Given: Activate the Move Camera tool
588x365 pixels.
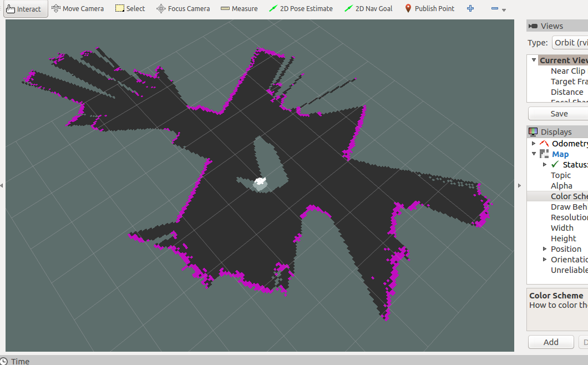Looking at the screenshot, I should [78, 9].
